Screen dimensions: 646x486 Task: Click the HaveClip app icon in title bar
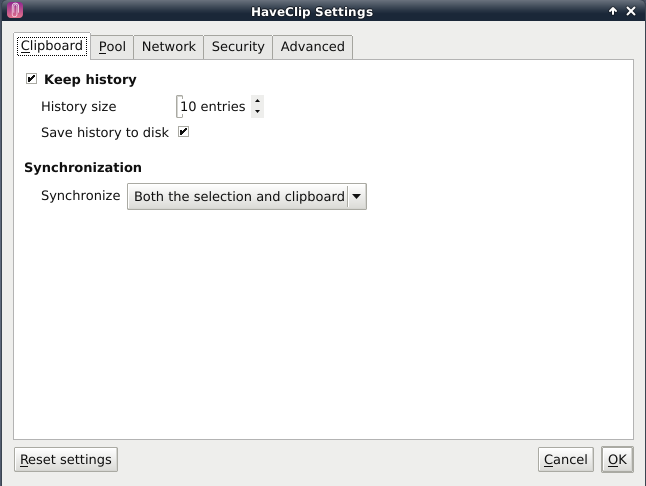pos(15,12)
